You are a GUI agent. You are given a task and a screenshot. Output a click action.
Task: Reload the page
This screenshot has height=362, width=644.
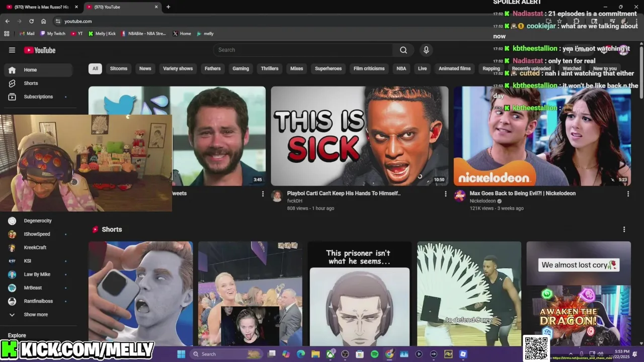pos(31,21)
